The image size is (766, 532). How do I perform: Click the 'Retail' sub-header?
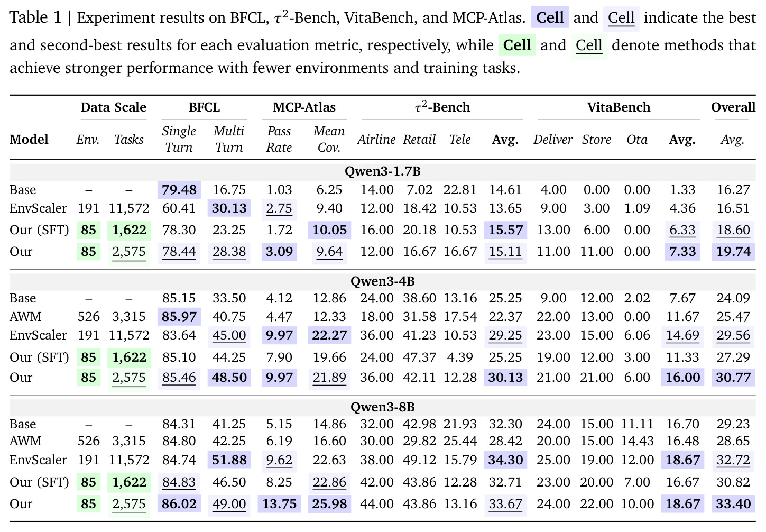[x=419, y=140]
